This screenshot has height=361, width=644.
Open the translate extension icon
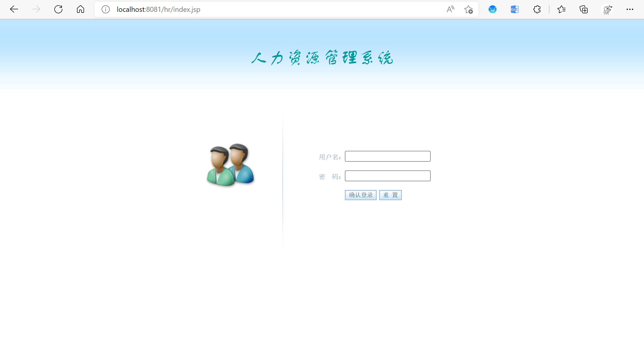[x=514, y=9]
